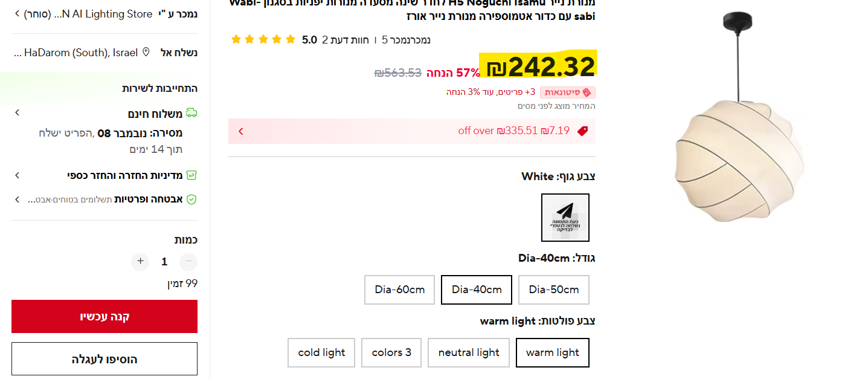The height and width of the screenshot is (379, 868).
Task: Increase quantity with the plus button
Action: 140,262
